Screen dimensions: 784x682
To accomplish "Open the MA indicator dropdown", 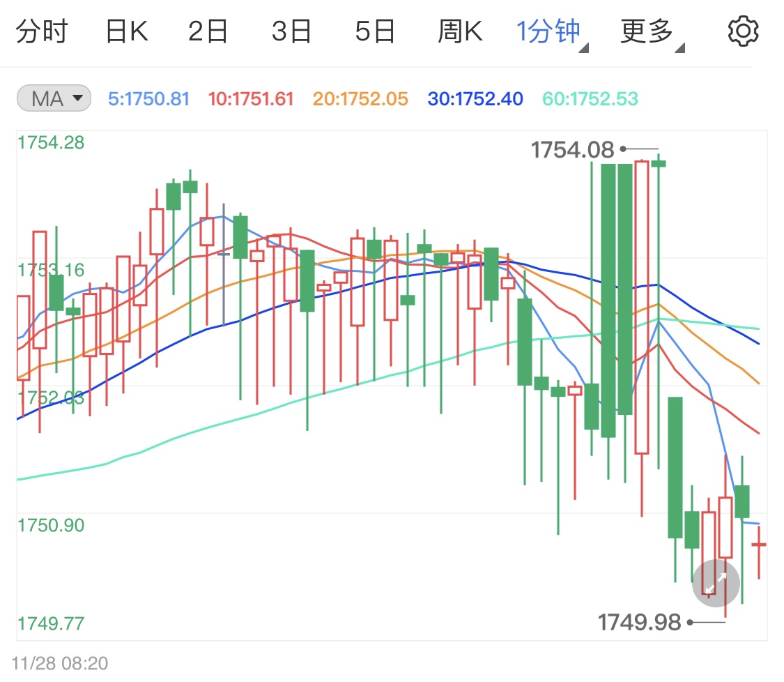I will (x=54, y=98).
